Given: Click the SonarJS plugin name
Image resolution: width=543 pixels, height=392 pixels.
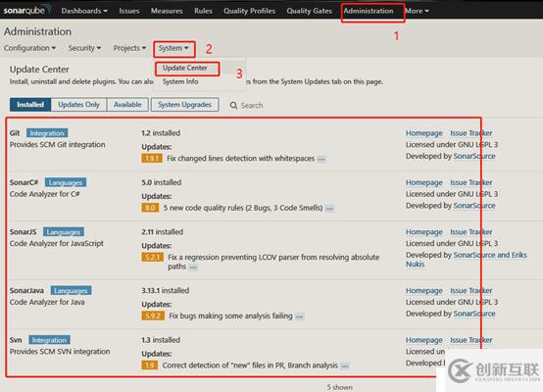Looking at the screenshot, I should pos(23,232).
